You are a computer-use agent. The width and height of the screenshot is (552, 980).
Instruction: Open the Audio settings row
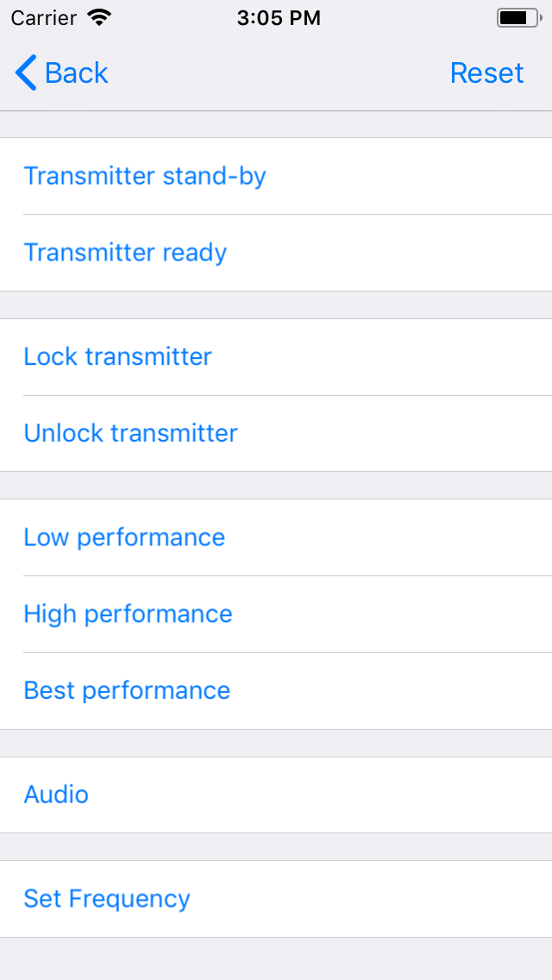(x=57, y=795)
